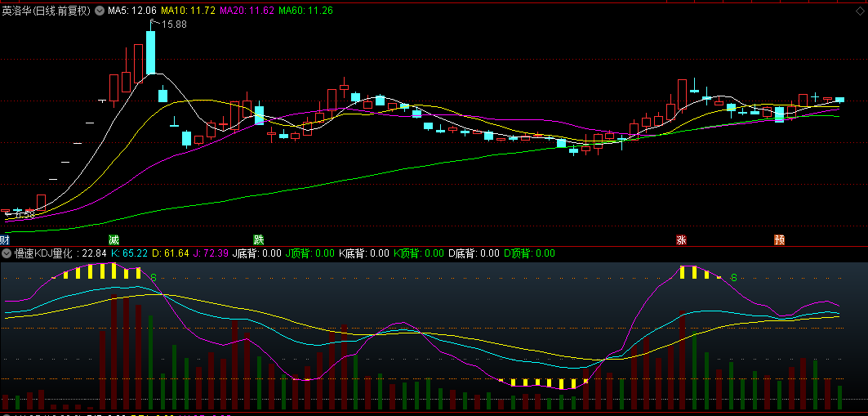Click the green 跌 event marker icon
The height and width of the screenshot is (416, 868).
[x=259, y=239]
